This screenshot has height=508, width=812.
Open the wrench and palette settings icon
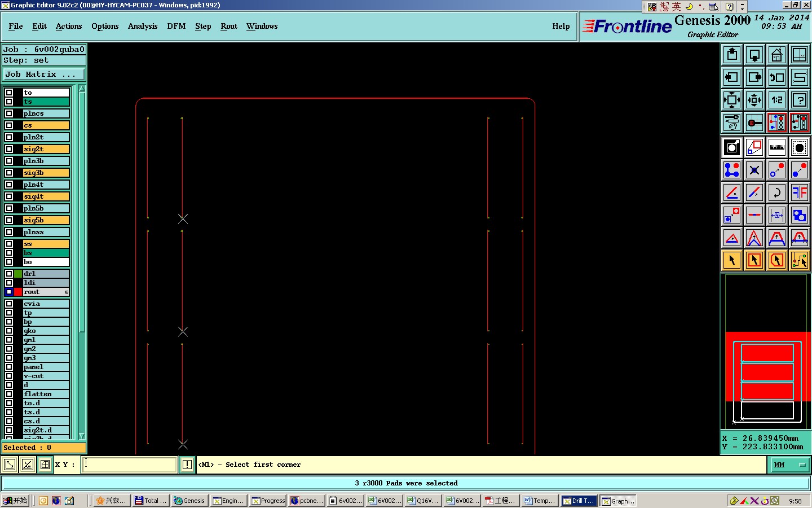point(732,122)
